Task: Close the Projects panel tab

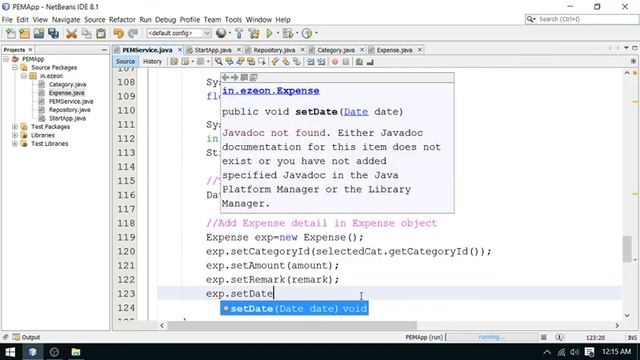Action: coord(30,50)
